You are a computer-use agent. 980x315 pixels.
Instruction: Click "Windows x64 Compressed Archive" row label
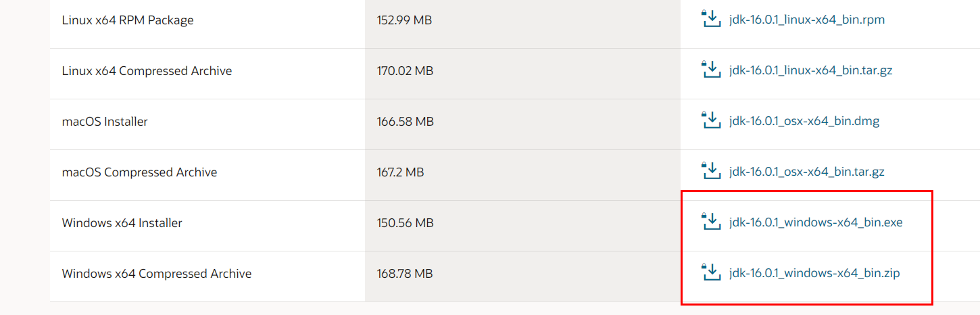point(157,274)
